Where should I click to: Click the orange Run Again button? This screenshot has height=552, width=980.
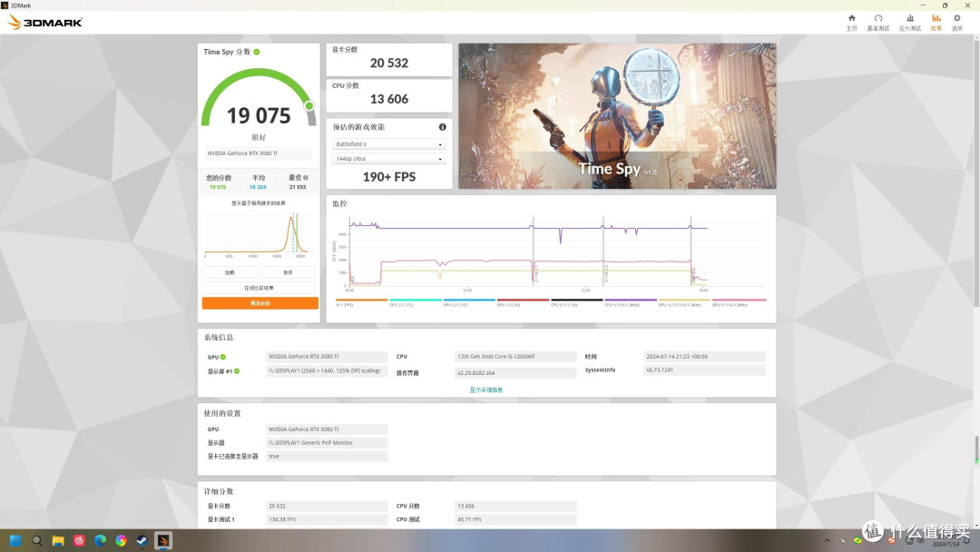tap(260, 303)
